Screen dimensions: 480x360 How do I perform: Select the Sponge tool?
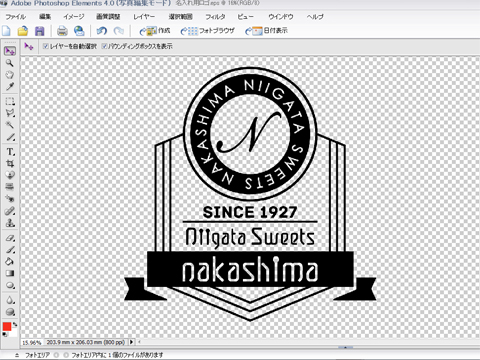[10, 312]
